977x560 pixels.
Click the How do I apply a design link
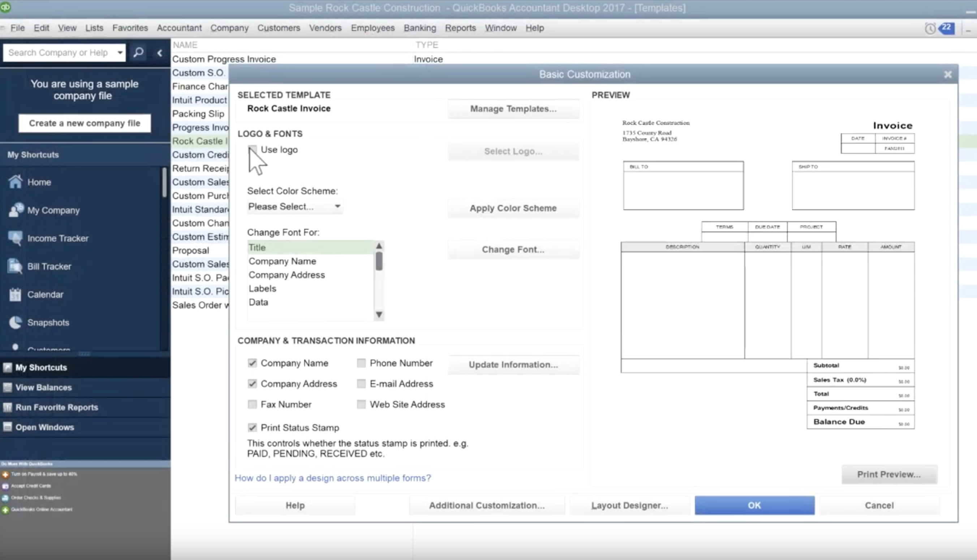point(332,478)
